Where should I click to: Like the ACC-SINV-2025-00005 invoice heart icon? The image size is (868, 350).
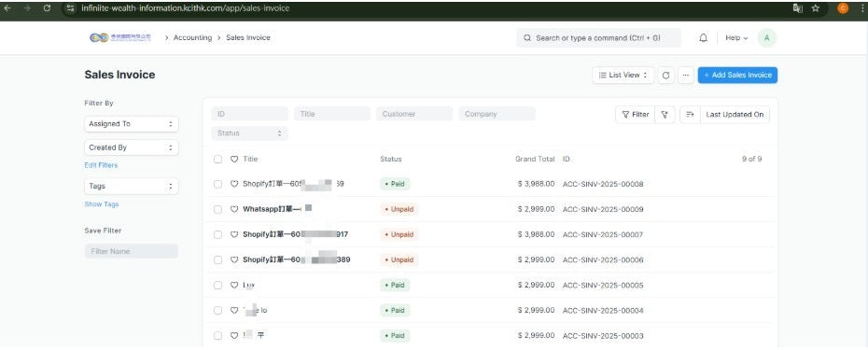234,286
